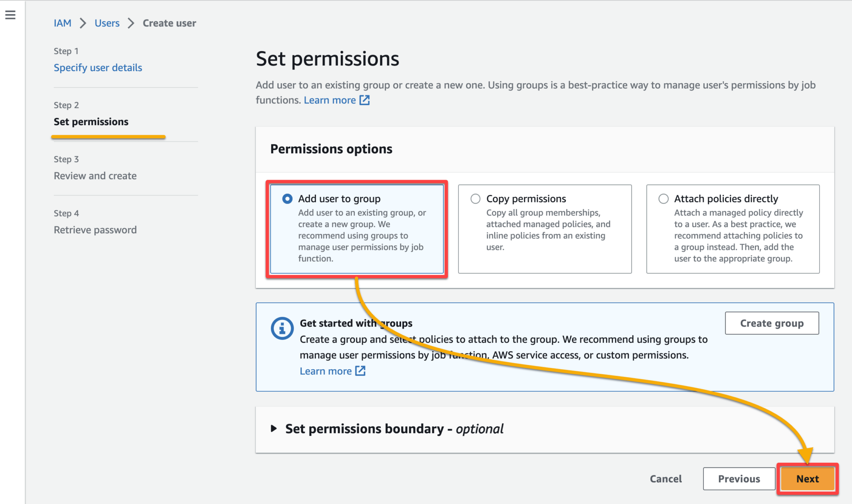Click external link icon beside top Learn more
852x504 pixels.
364,100
